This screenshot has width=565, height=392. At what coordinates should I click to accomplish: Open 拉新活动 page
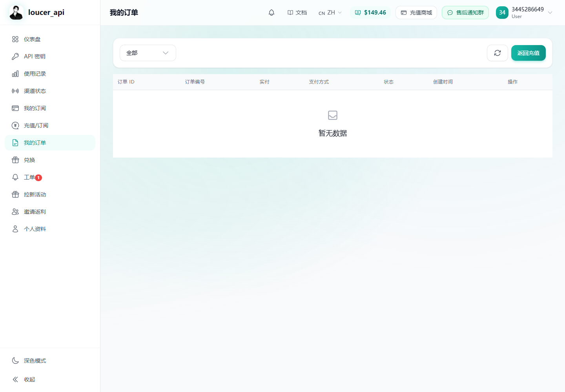click(x=50, y=194)
